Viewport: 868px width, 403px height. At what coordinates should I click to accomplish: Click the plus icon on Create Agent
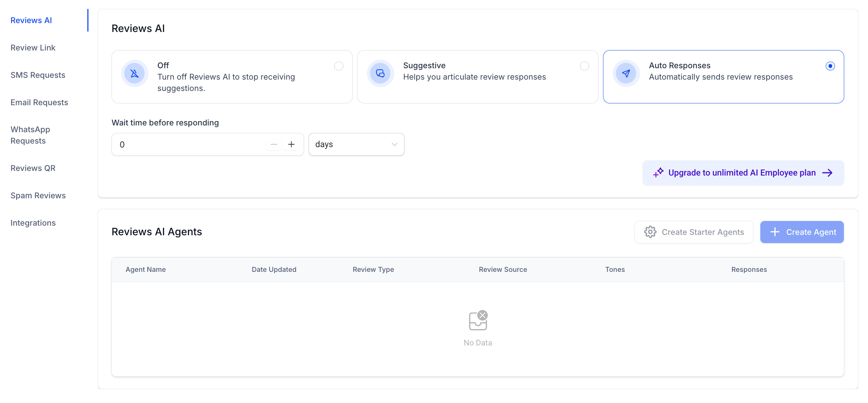775,232
